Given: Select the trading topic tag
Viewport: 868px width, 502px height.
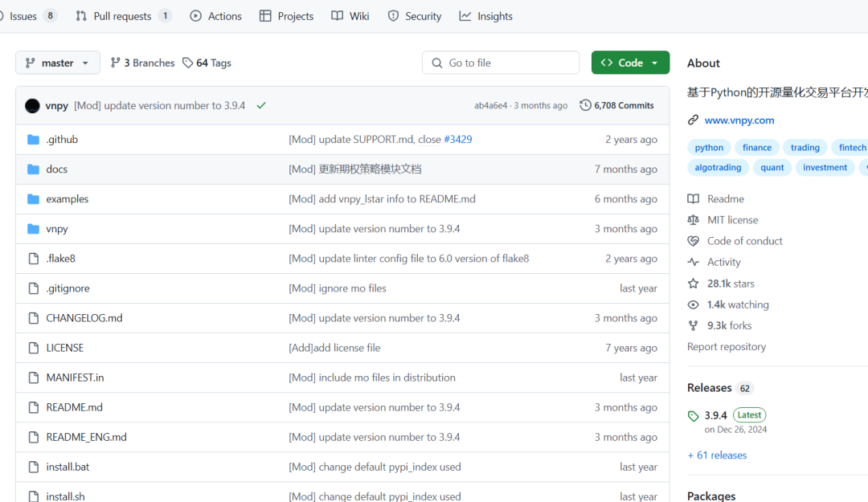Looking at the screenshot, I should coord(805,147).
